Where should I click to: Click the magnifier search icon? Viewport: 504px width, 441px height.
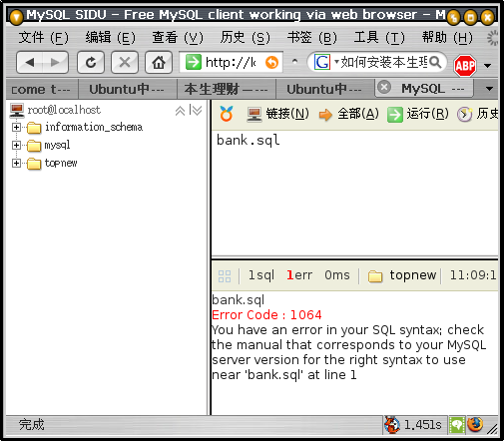(x=435, y=62)
